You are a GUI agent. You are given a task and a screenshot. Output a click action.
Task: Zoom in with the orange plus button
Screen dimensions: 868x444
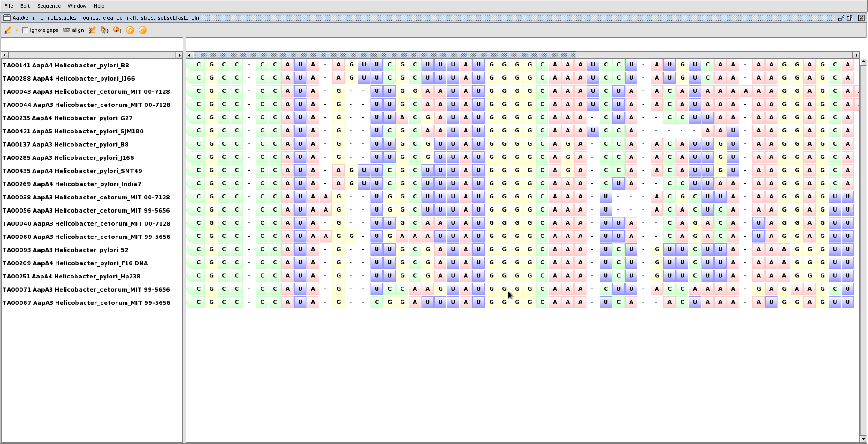pyautogui.click(x=130, y=30)
